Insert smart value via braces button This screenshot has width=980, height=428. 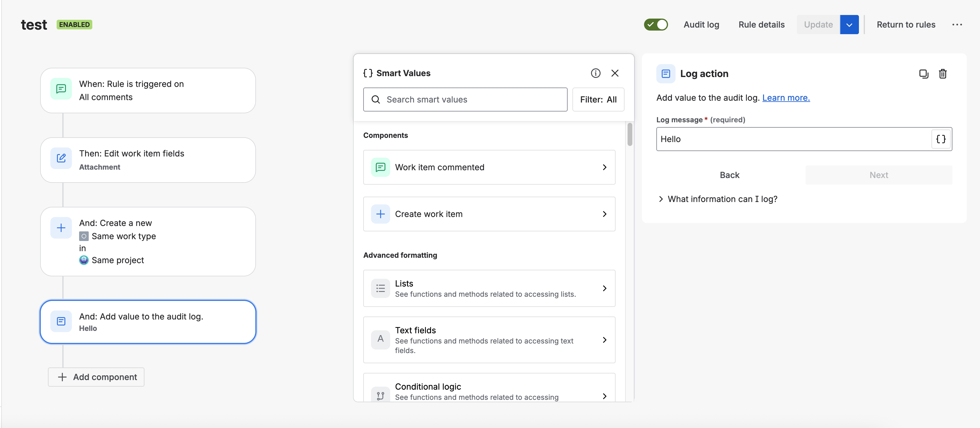(941, 139)
